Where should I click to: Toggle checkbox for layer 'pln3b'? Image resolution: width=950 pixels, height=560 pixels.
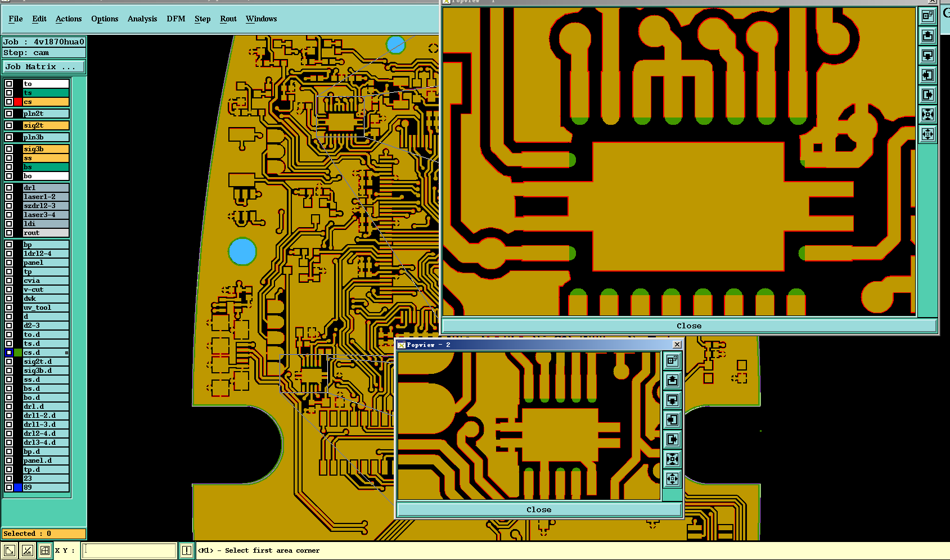coord(9,137)
